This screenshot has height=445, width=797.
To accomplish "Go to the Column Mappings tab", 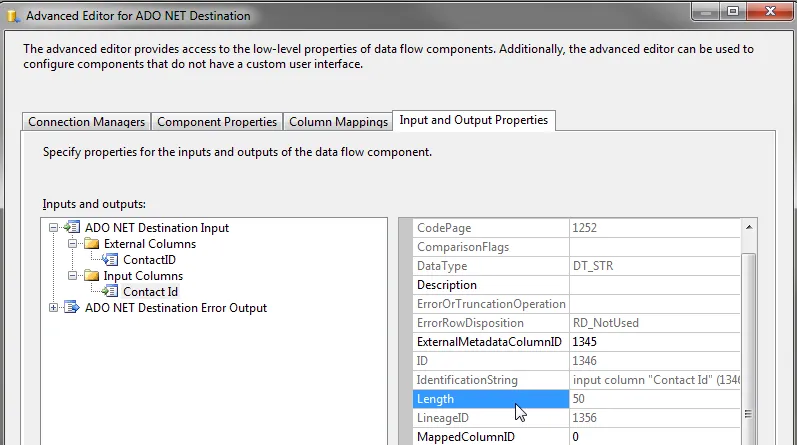I will (x=339, y=122).
